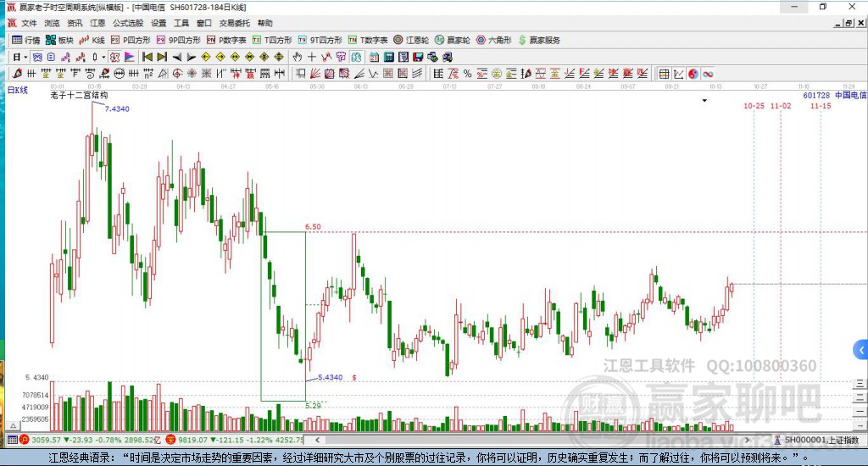Open the 交易委托 menu
The width and height of the screenshot is (868, 466).
234,23
